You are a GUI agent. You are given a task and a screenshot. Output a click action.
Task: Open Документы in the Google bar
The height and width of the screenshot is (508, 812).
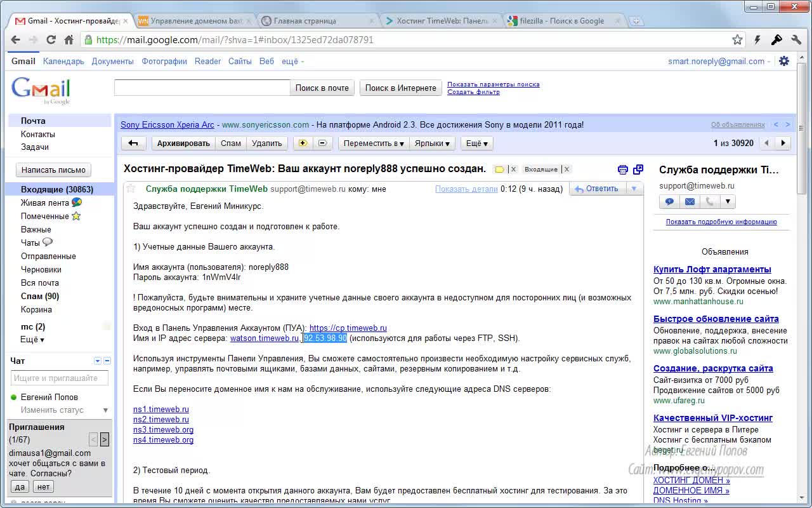coord(112,62)
